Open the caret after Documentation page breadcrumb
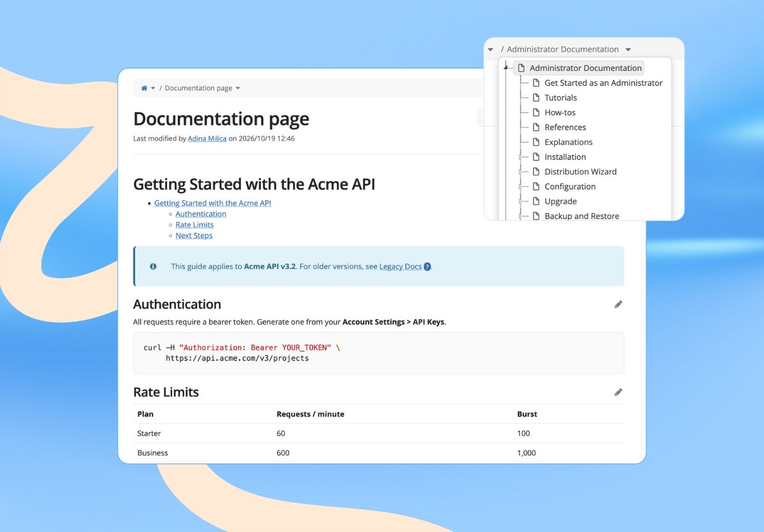This screenshot has width=764, height=532. (x=238, y=88)
